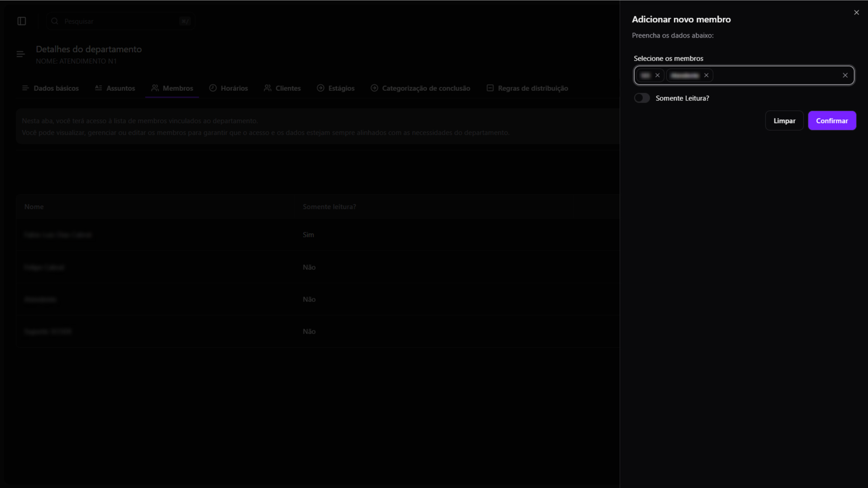
Task: Click the search magnifier icon
Action: 55,21
